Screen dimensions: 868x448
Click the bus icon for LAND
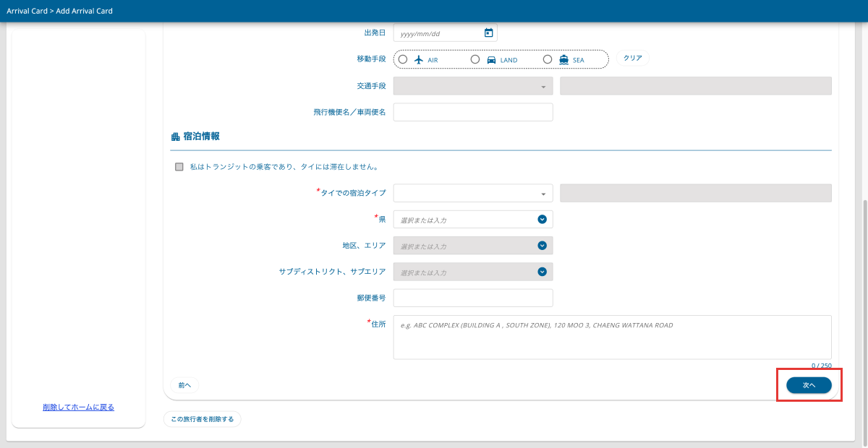tap(490, 59)
